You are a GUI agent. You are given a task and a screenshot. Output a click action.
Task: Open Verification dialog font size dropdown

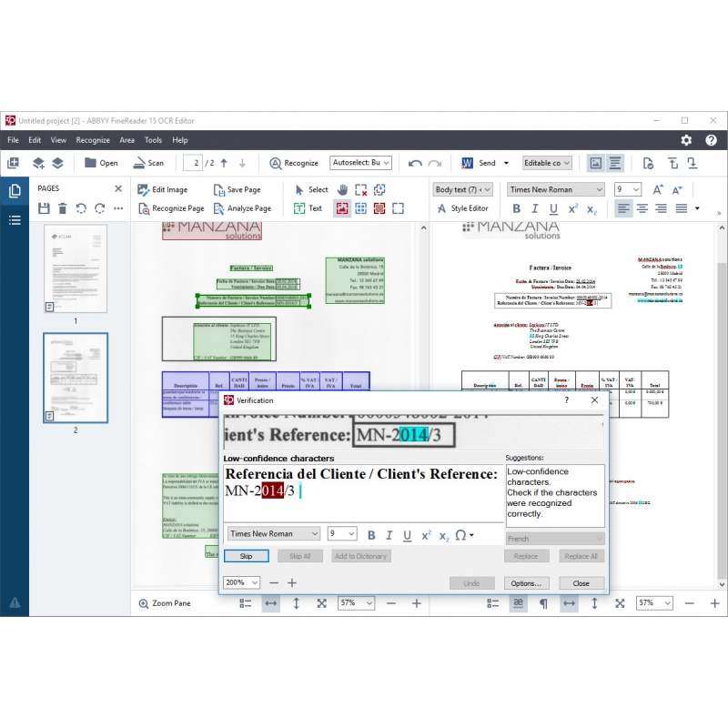(342, 533)
